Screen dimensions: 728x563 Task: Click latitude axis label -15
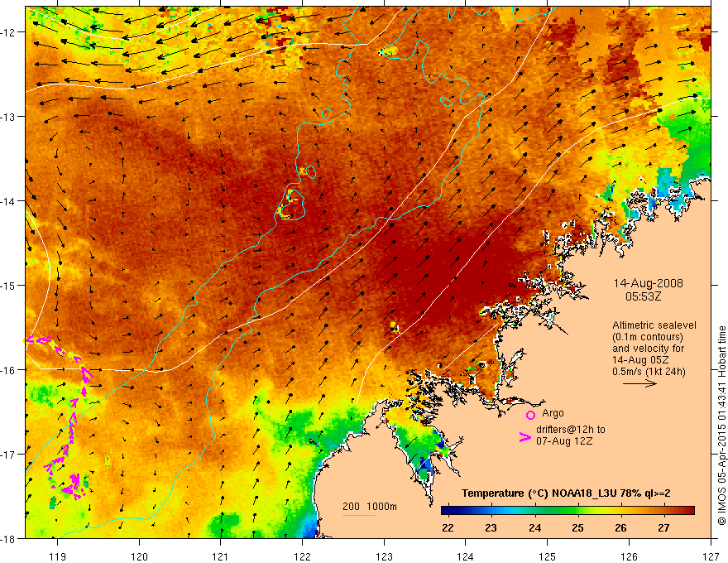[8, 285]
